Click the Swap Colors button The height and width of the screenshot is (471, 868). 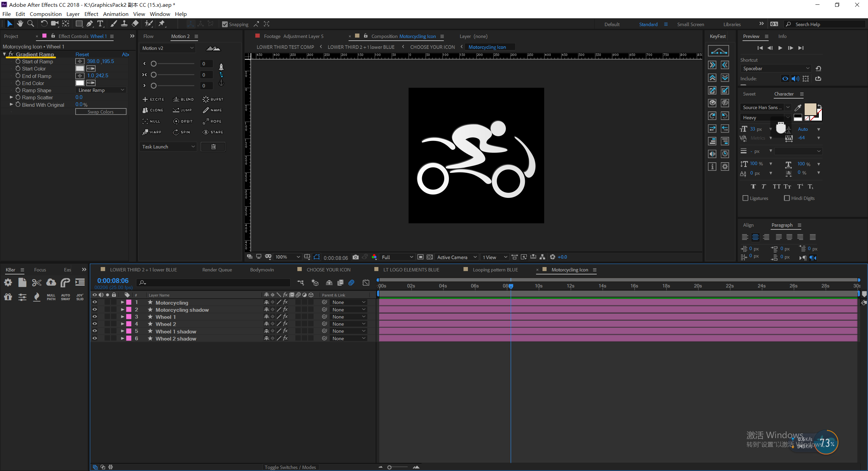click(x=101, y=112)
